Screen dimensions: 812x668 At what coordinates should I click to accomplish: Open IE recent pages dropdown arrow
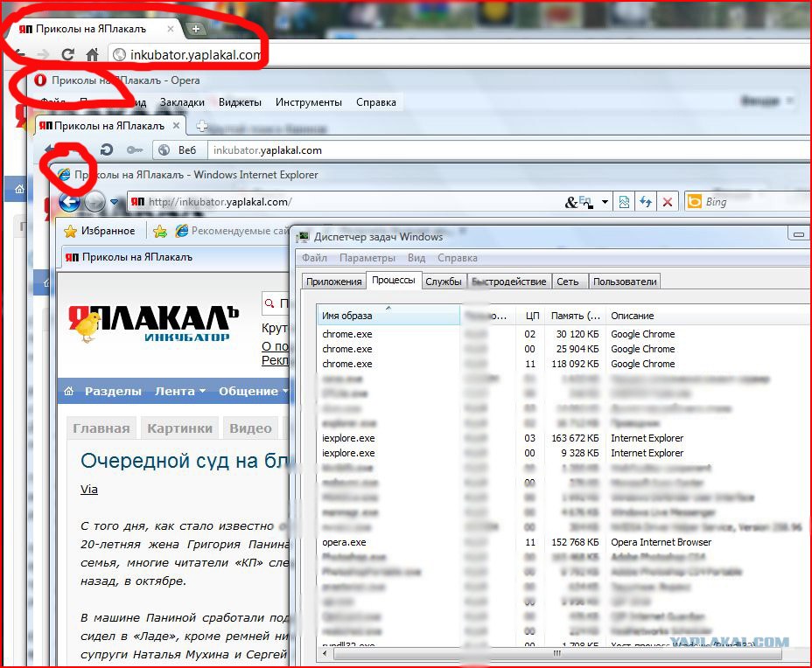[115, 202]
